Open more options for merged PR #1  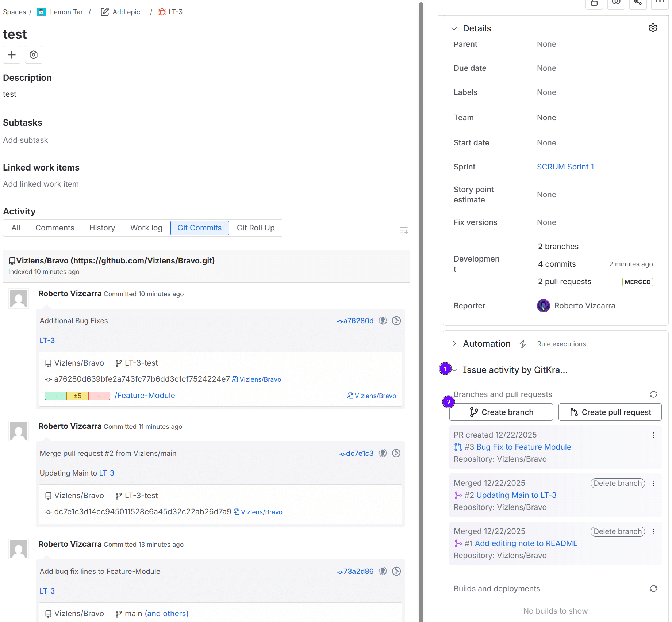[x=653, y=532]
